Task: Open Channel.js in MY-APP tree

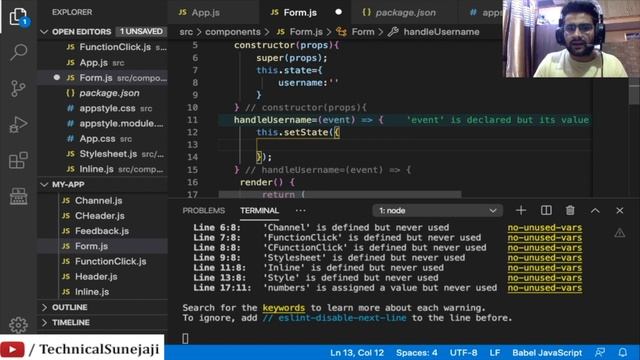Action: click(x=102, y=200)
